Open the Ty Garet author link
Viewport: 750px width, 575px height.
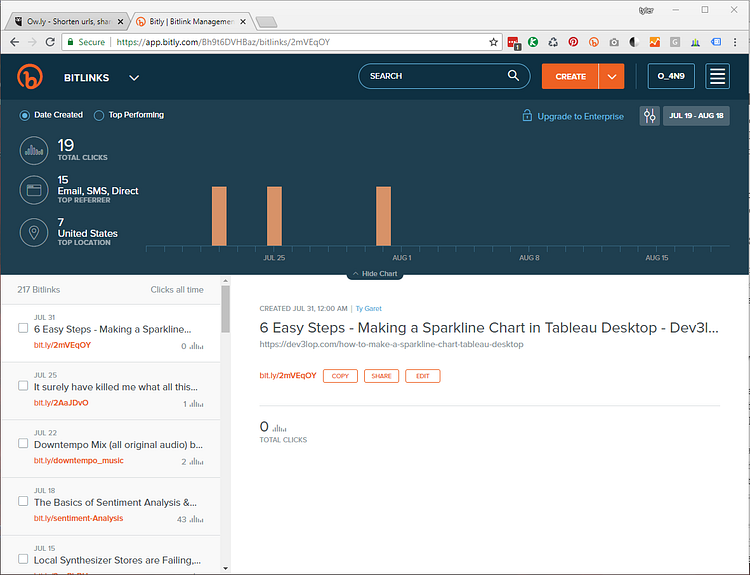click(368, 309)
